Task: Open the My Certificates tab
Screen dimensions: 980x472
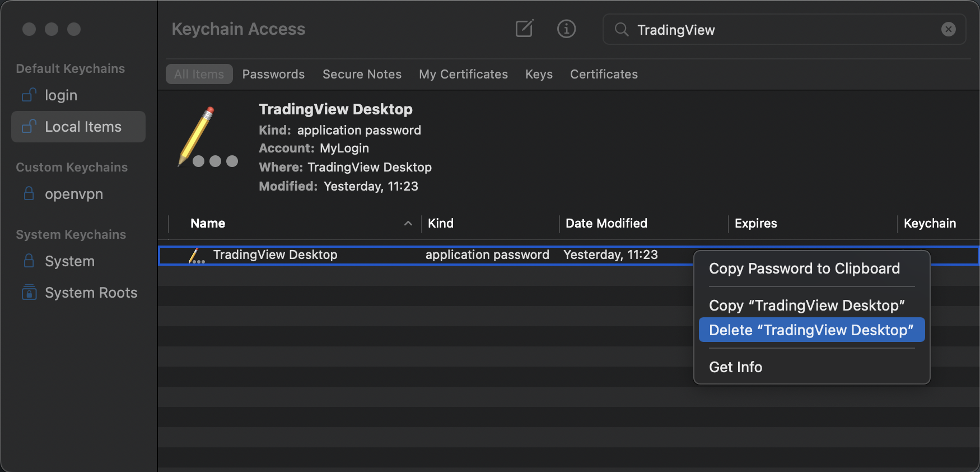Action: pos(463,74)
